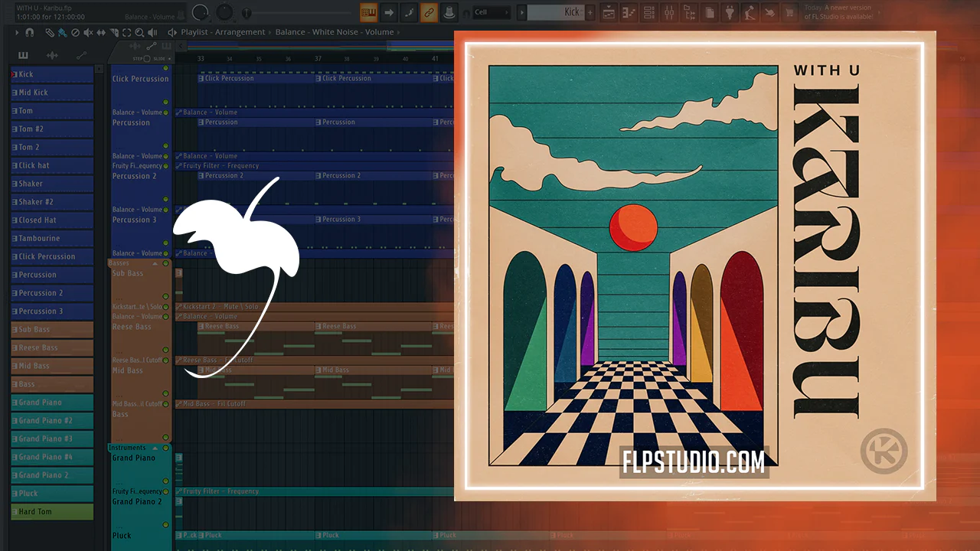
Task: Click the Kick pattern name field
Action: pos(555,12)
